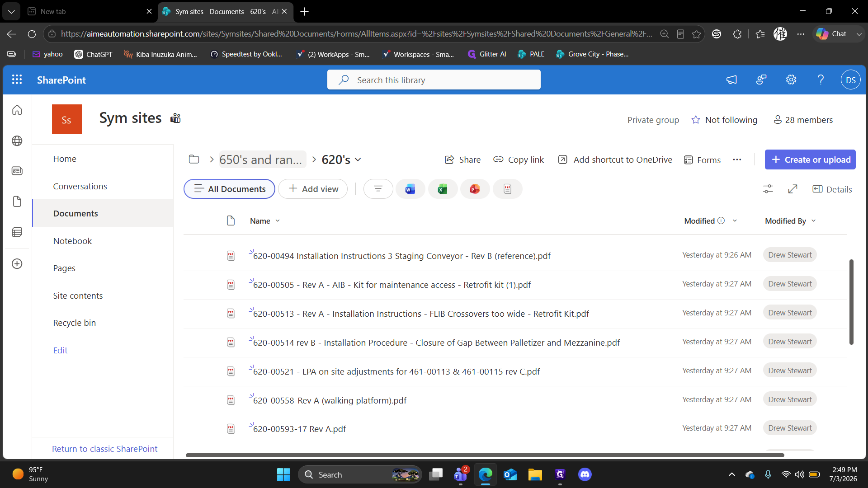Open Discord from the taskbar
This screenshot has width=868, height=488.
[x=585, y=474]
